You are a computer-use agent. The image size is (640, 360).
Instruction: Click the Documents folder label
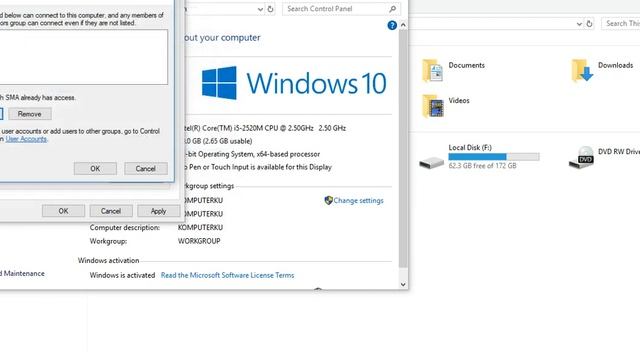pos(467,65)
